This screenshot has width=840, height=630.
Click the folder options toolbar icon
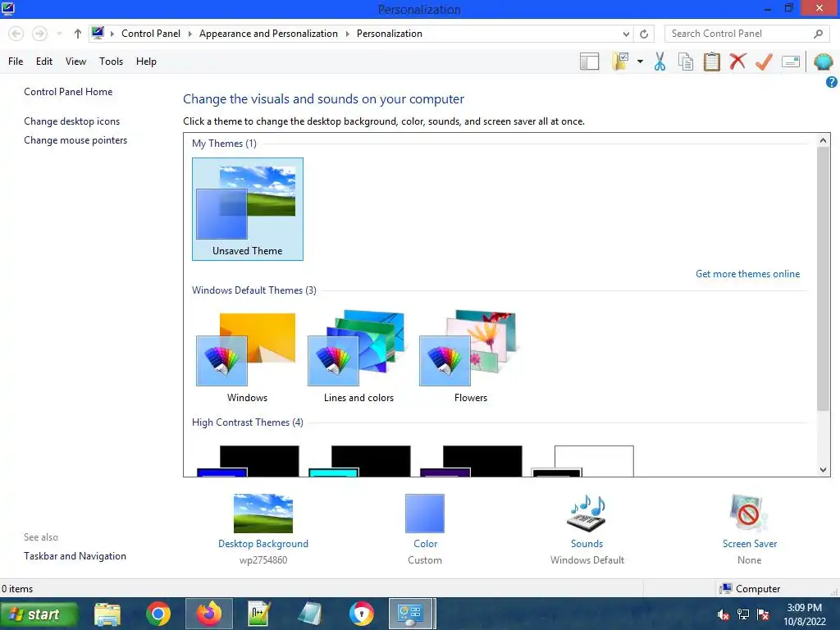(x=621, y=62)
